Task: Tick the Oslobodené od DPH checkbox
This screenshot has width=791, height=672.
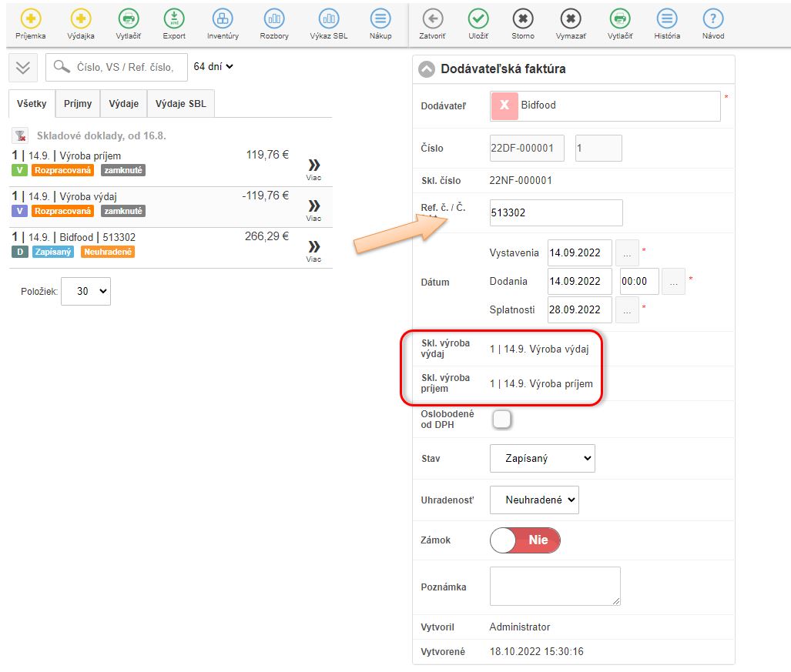Action: (501, 420)
